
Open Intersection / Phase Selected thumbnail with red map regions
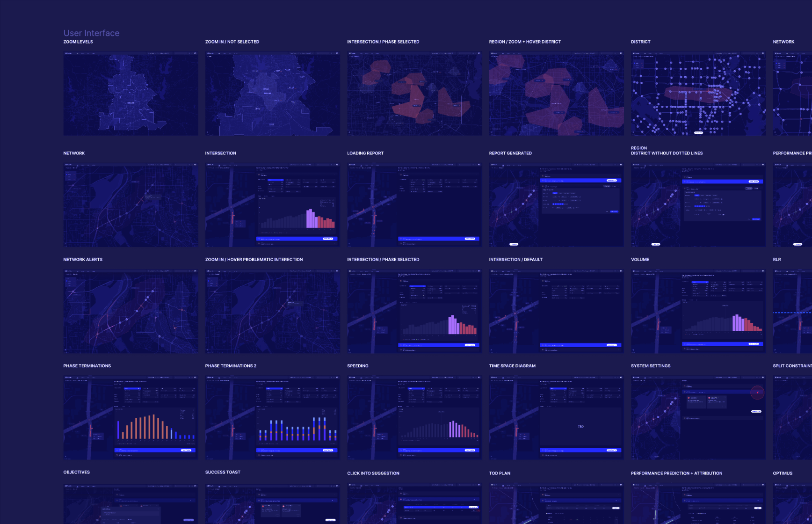(414, 94)
